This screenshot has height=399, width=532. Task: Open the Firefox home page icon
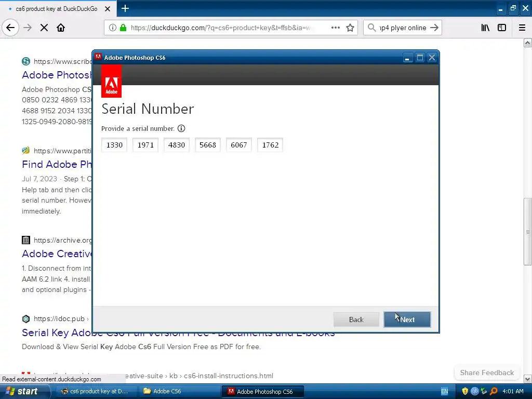click(x=61, y=28)
